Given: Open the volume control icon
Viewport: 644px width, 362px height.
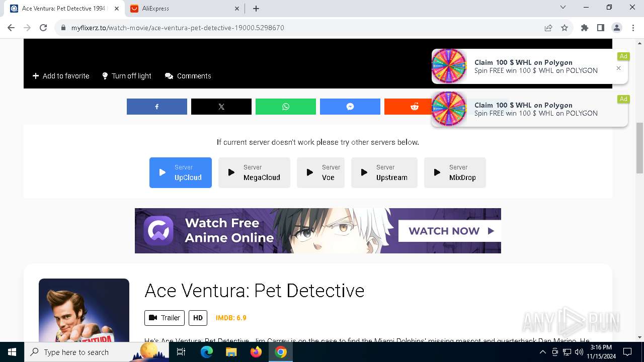Looking at the screenshot, I should (579, 352).
